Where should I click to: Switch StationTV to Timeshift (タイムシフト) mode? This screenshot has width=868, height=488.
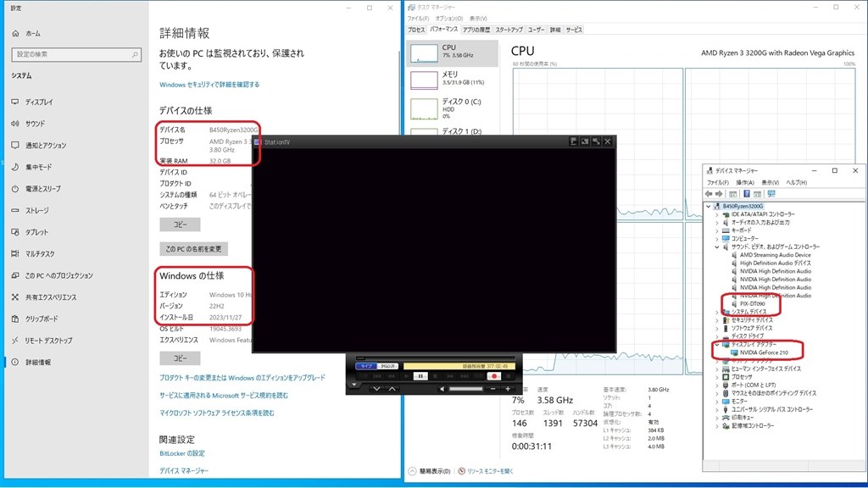(388, 366)
